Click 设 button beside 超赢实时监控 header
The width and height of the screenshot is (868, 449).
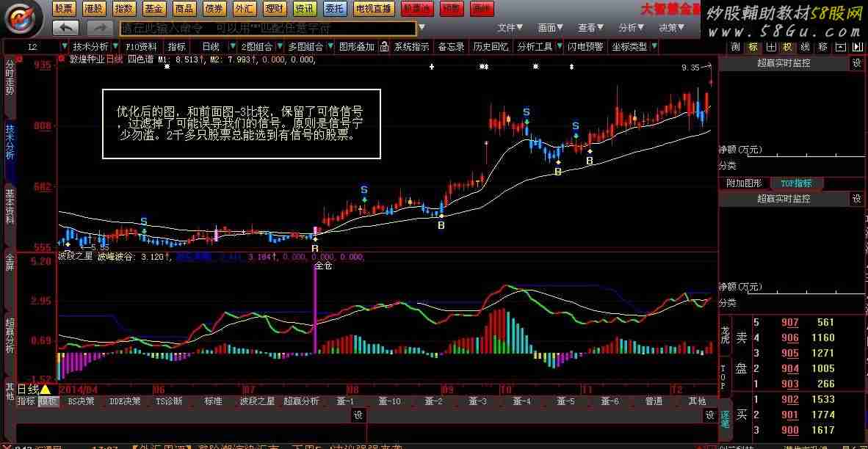856,63
